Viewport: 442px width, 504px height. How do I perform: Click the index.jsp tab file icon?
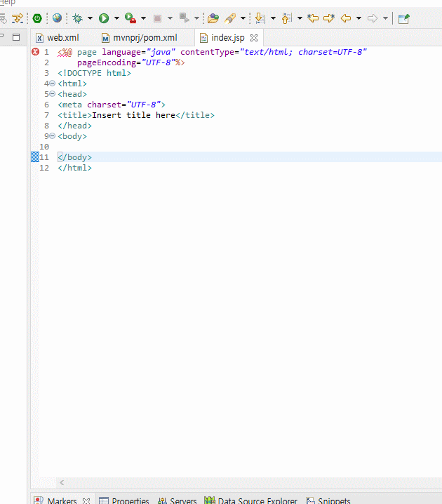(x=203, y=38)
